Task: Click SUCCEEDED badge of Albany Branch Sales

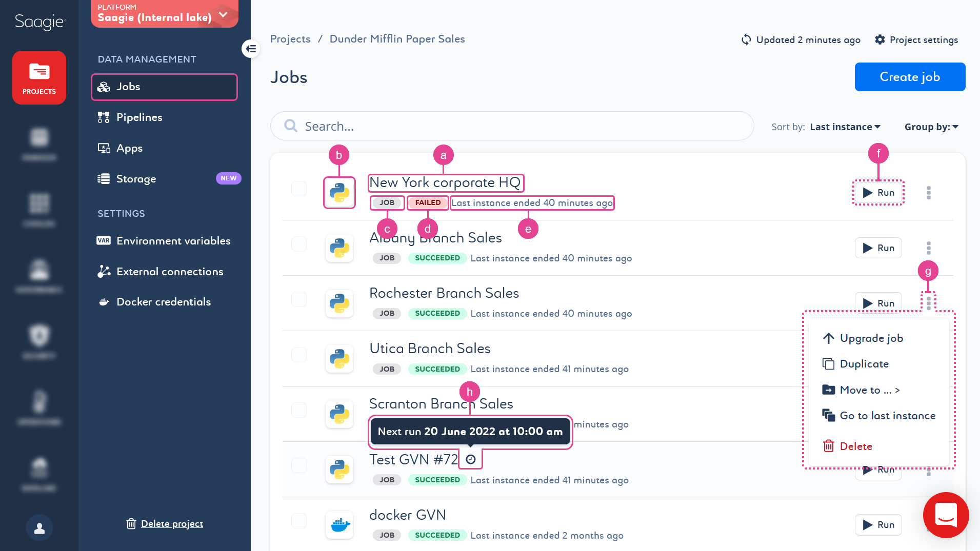Action: (437, 258)
